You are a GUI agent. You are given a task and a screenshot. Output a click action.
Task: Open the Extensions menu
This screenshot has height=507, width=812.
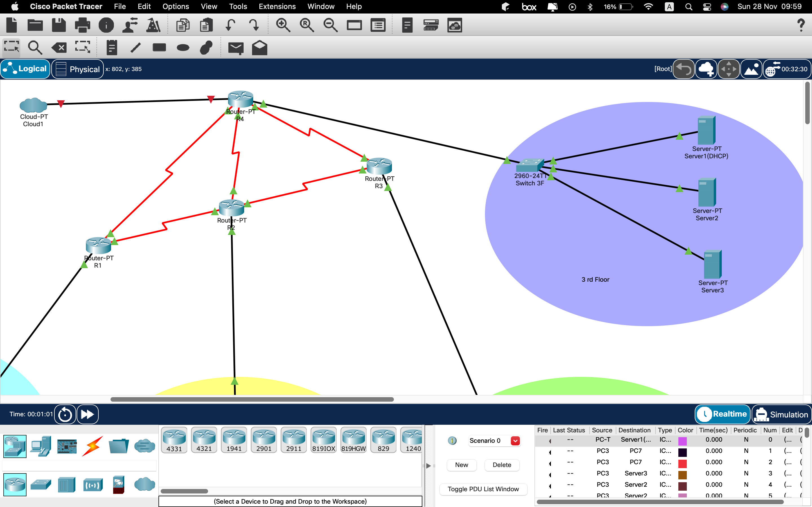pos(277,6)
